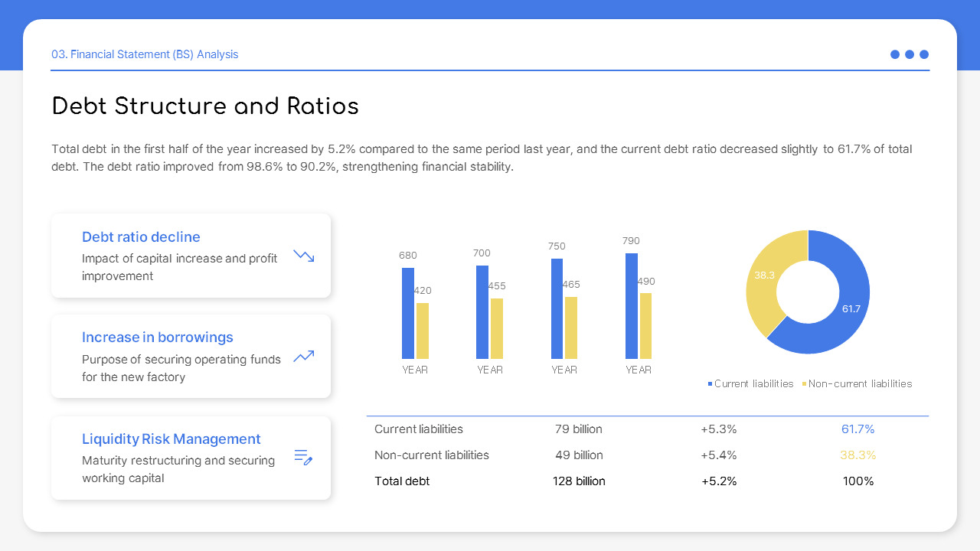The image size is (980, 551).
Task: Click the yellow square marker beside Non-current liabilities legend
Action: 805,383
